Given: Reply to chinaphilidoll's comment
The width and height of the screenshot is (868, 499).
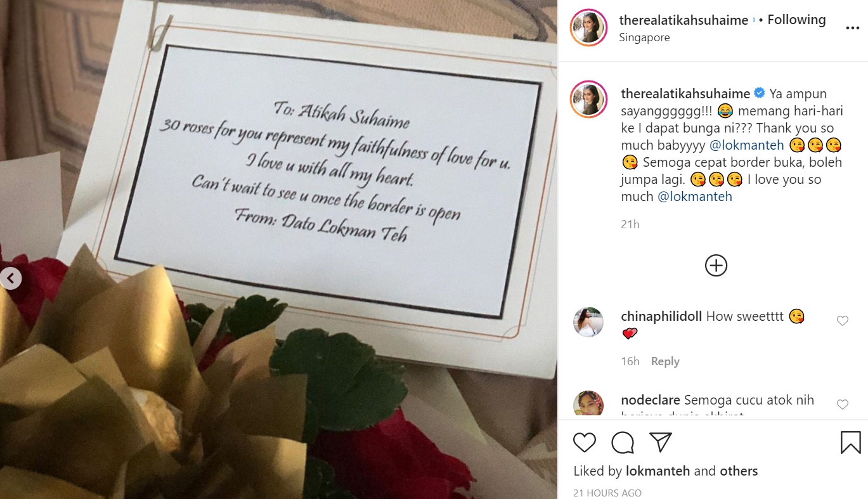Looking at the screenshot, I should point(665,361).
